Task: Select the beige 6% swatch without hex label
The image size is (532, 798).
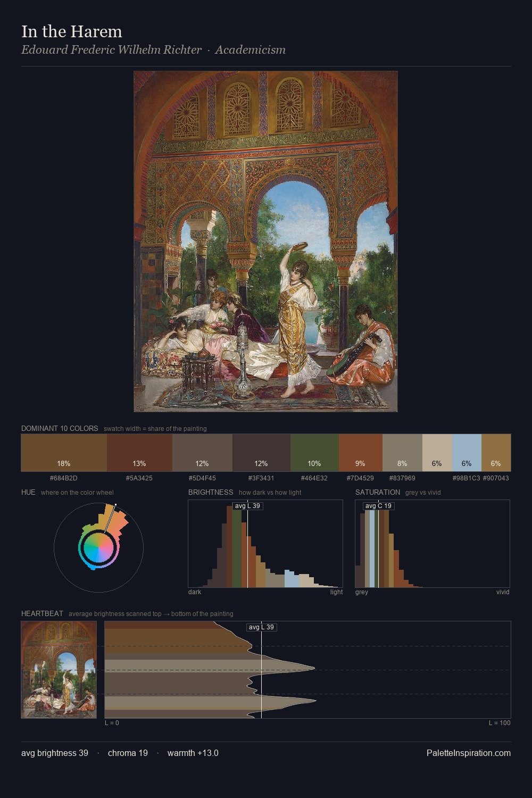Action: (437, 453)
